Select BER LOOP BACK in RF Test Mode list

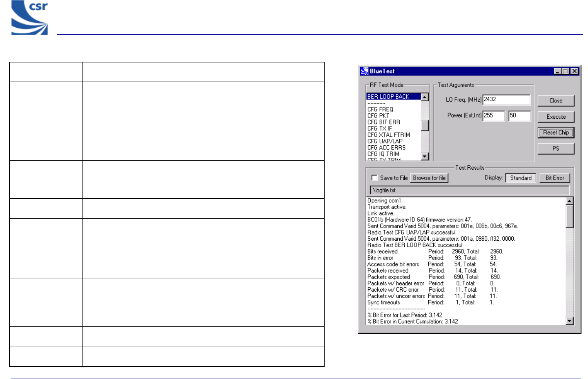(x=394, y=97)
